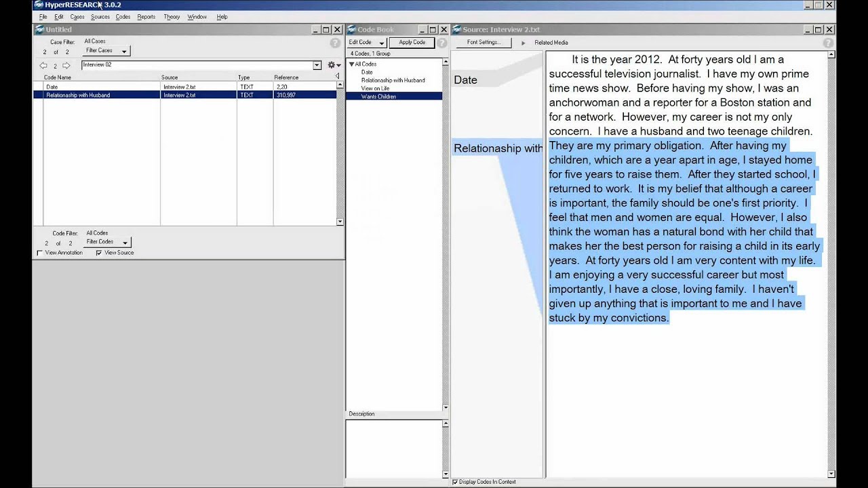Screen dimensions: 868x488
Task: Click the Interview 02 case name field
Action: (x=197, y=65)
